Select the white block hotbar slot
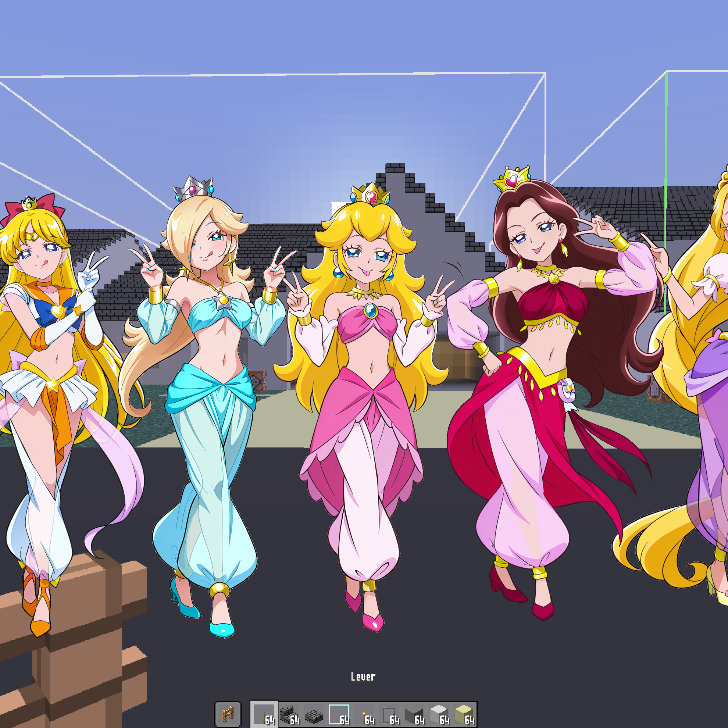 [x=439, y=714]
